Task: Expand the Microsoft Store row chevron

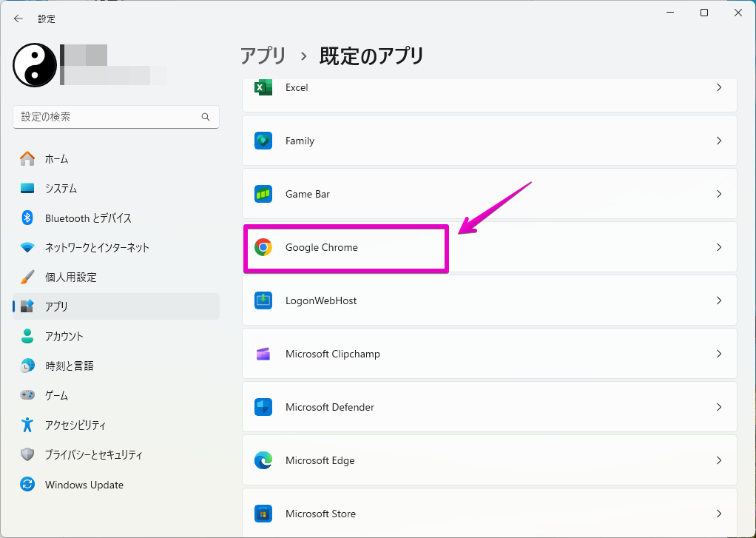Action: (719, 514)
